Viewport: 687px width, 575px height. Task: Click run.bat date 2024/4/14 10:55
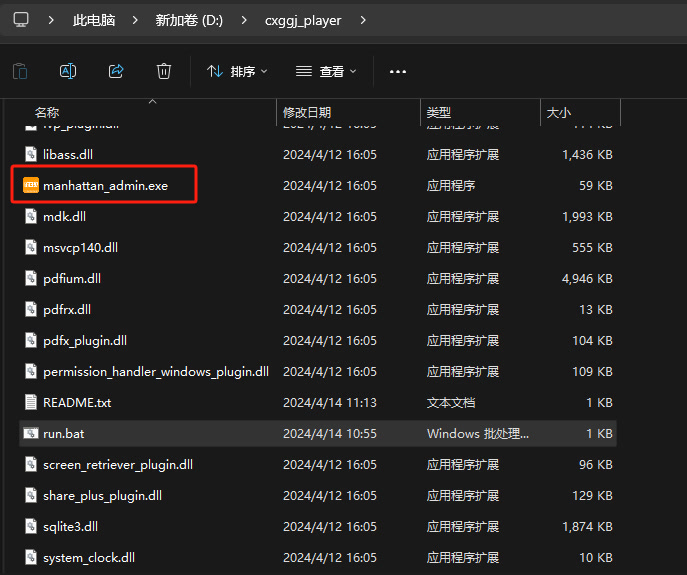330,433
